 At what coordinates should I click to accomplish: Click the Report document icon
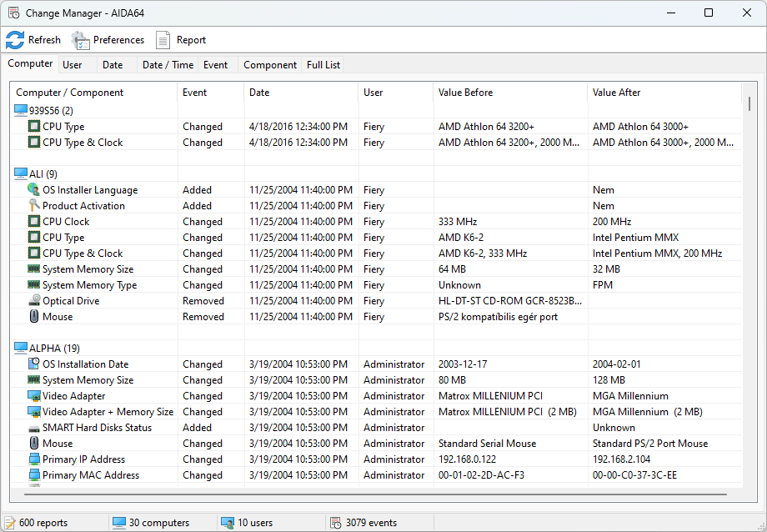tap(163, 40)
